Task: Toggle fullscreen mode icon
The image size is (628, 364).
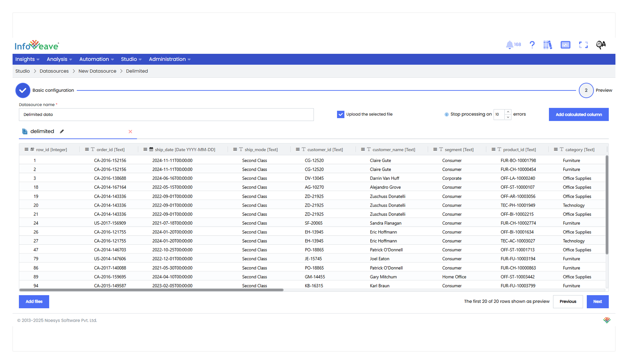Action: tap(583, 45)
